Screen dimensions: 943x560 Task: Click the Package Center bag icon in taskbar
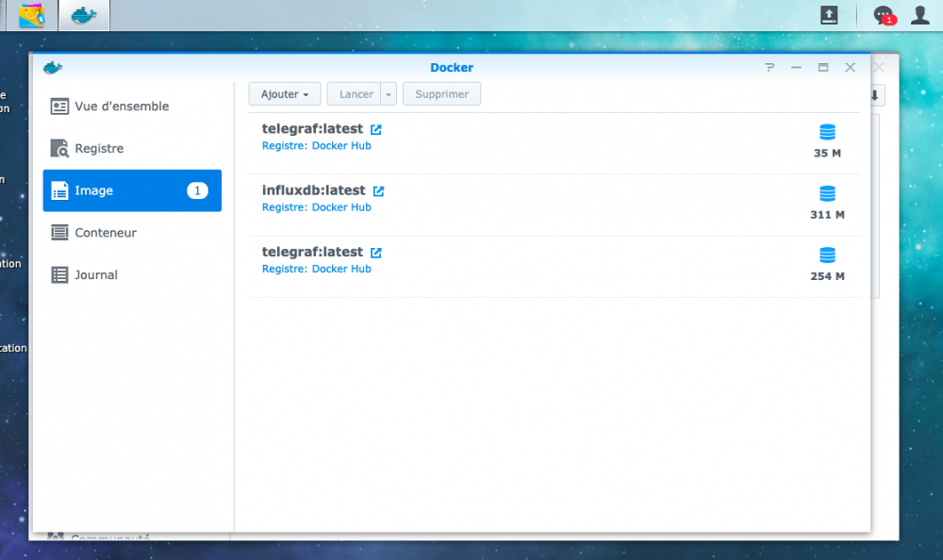pos(32,15)
